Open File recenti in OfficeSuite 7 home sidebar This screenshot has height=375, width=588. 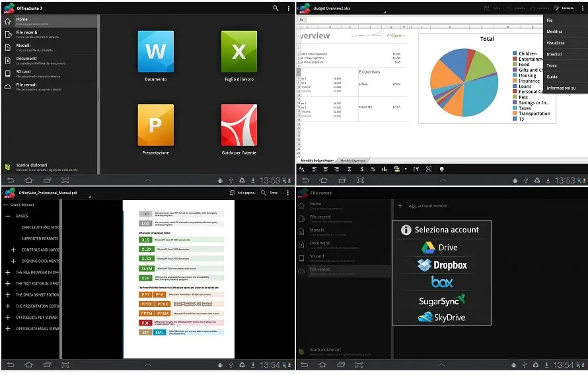click(x=50, y=34)
